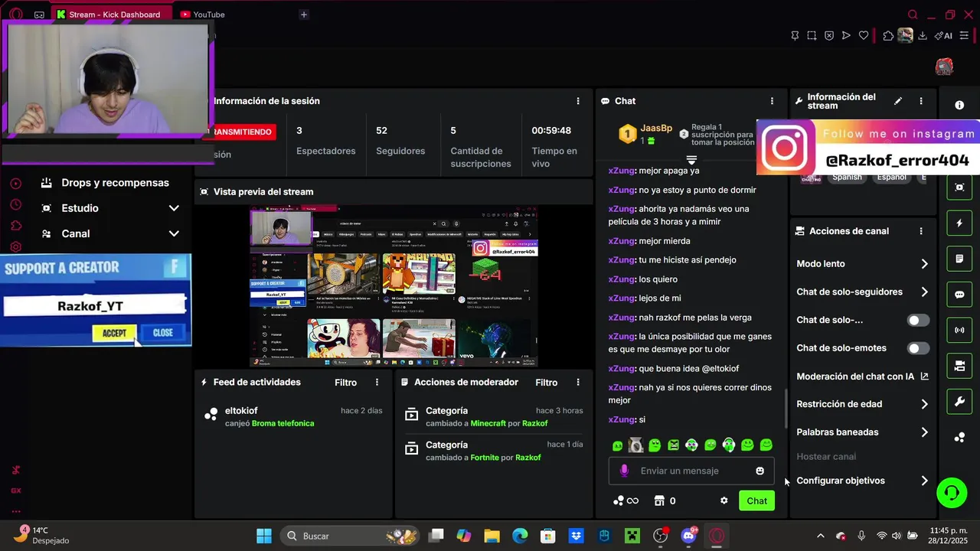Open the Acciones de moderador Filtro dropdown
Screen dimensions: 980x551
click(x=546, y=382)
